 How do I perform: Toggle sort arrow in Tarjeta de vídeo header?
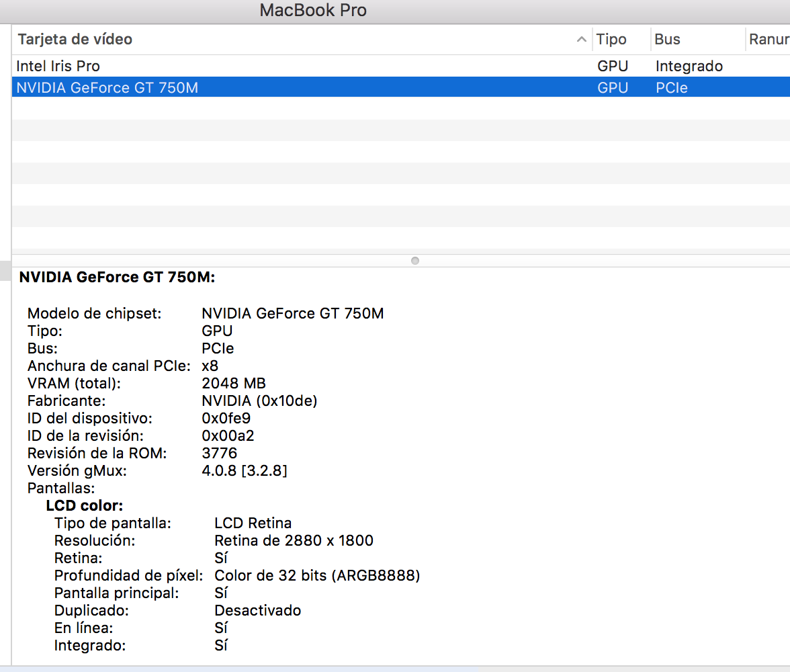[582, 40]
